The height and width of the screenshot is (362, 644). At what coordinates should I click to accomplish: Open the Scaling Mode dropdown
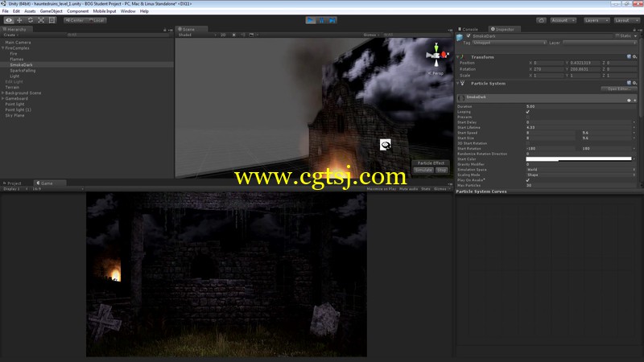click(580, 175)
